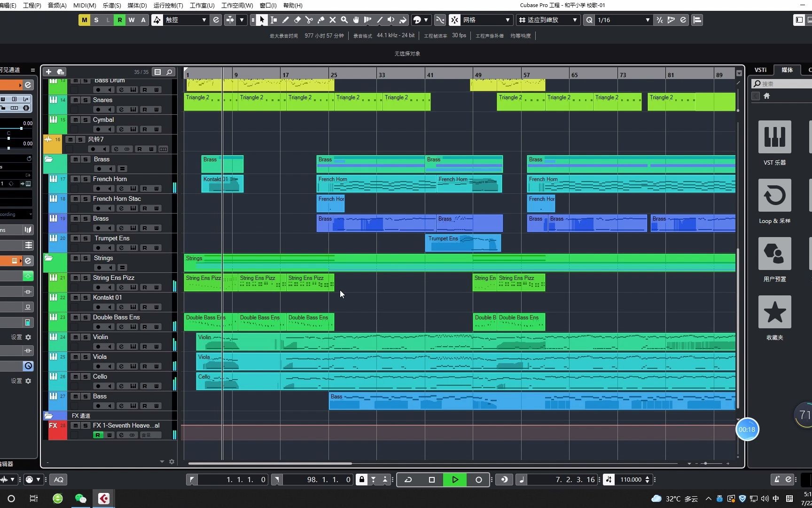The height and width of the screenshot is (508, 812).
Task: Open the Project 工程(P) menu
Action: tap(32, 5)
